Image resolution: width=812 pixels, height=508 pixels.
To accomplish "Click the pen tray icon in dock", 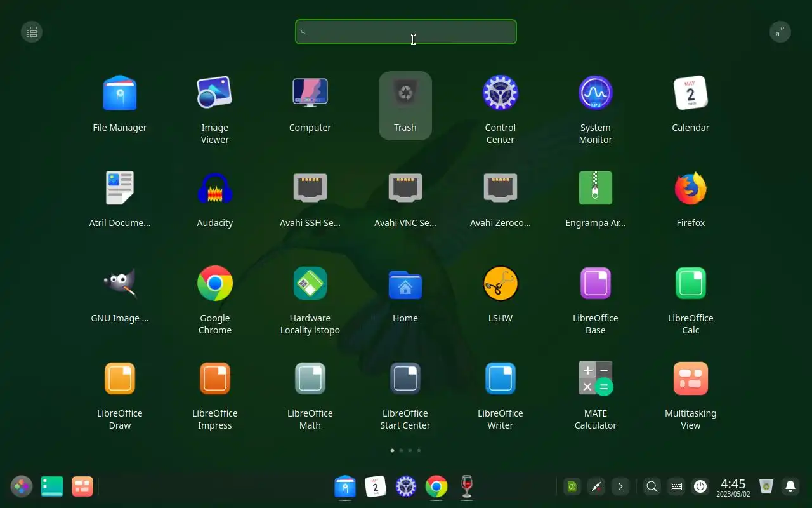I will tap(596, 486).
